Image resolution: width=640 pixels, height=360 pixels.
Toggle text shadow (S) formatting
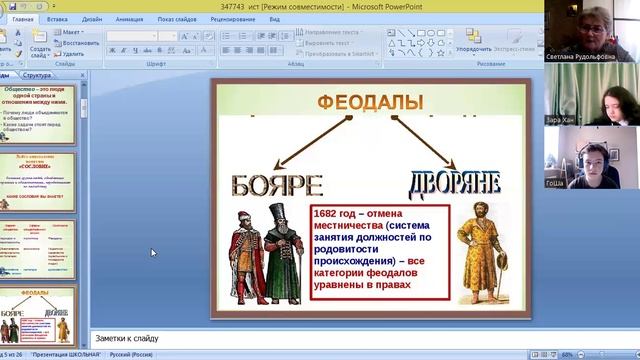159,50
